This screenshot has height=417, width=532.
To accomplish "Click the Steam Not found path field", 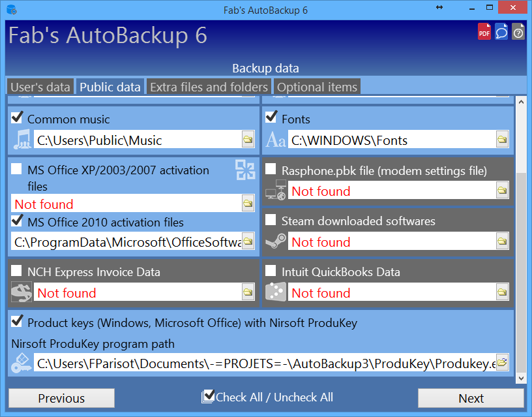I will tap(392, 241).
